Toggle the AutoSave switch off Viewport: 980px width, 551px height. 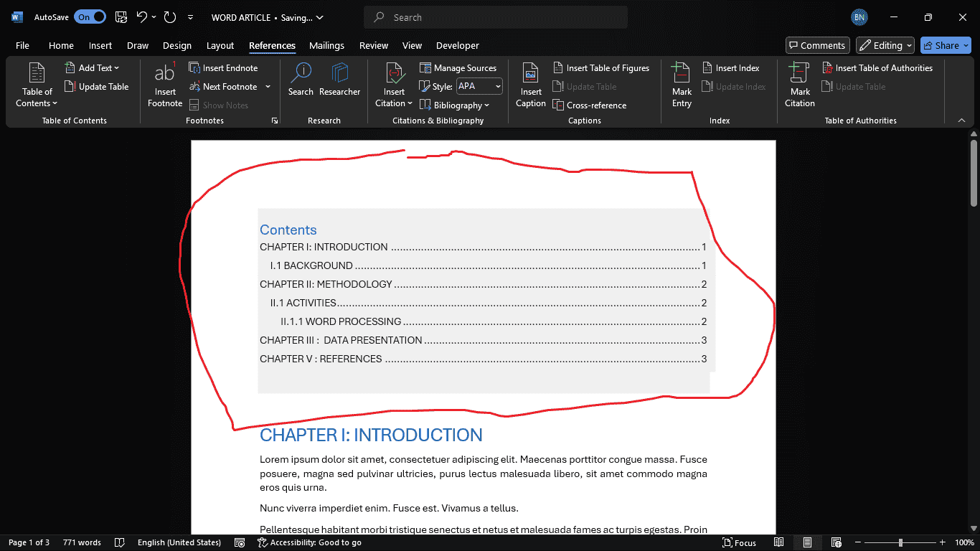click(90, 17)
